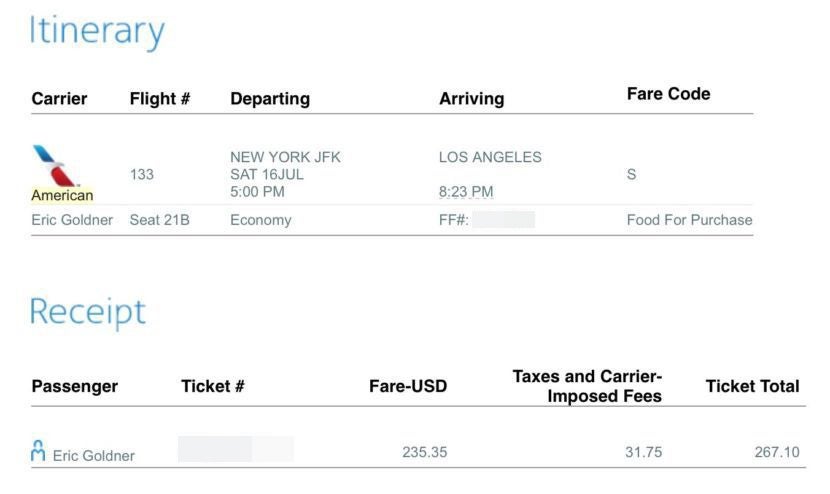
Task: Select flight number 133
Action: tap(142, 174)
